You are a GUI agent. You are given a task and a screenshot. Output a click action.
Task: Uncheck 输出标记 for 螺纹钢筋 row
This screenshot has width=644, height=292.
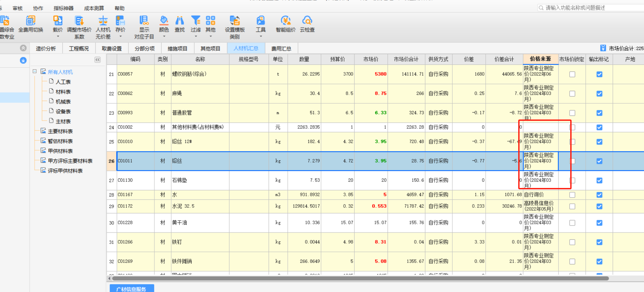599,74
